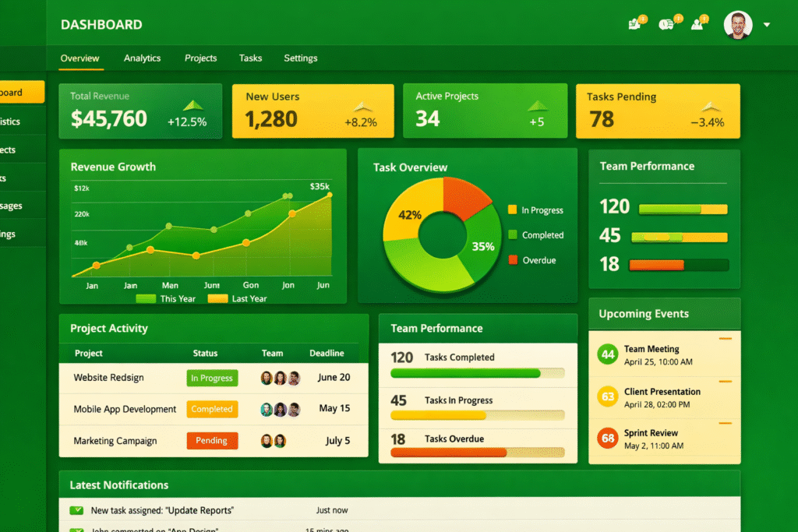Screen dimensions: 798x532
Task: Switch to the Analytics tab
Action: 142,58
